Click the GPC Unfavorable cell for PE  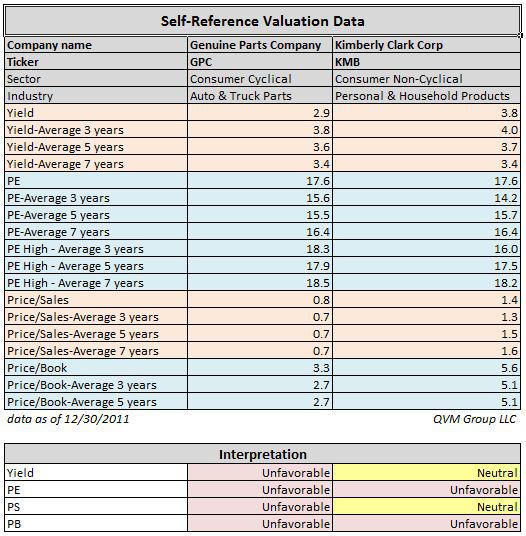pyautogui.click(x=260, y=490)
